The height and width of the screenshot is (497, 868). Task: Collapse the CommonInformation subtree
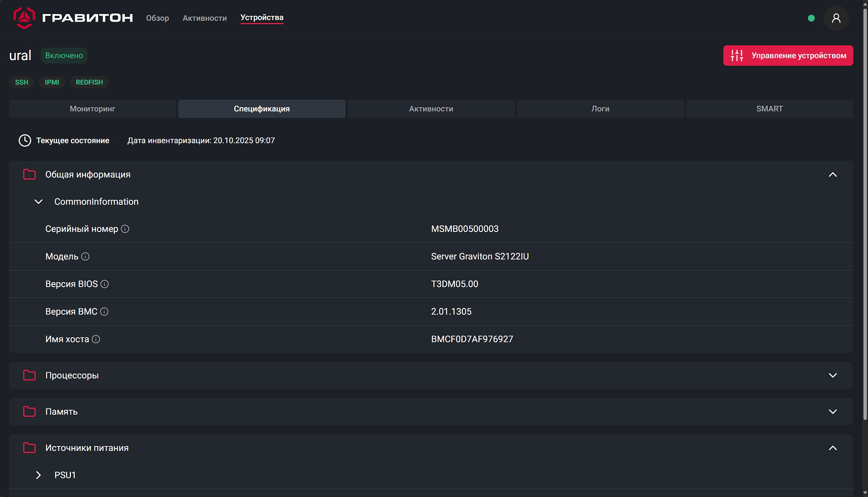38,202
